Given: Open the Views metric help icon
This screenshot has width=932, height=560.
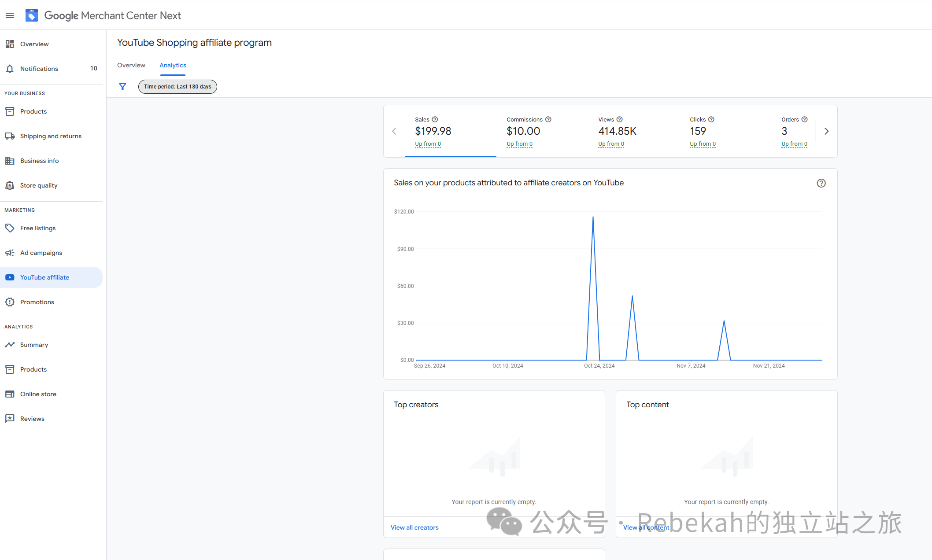Looking at the screenshot, I should tap(619, 119).
